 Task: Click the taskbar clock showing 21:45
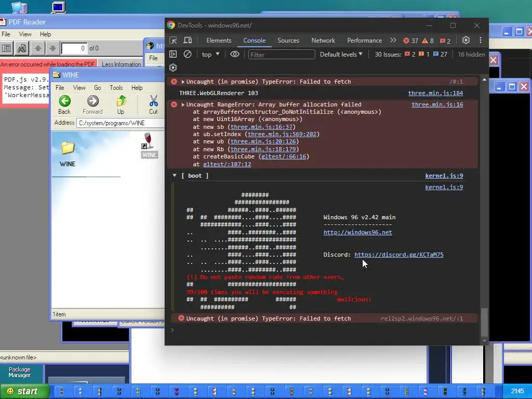click(517, 391)
